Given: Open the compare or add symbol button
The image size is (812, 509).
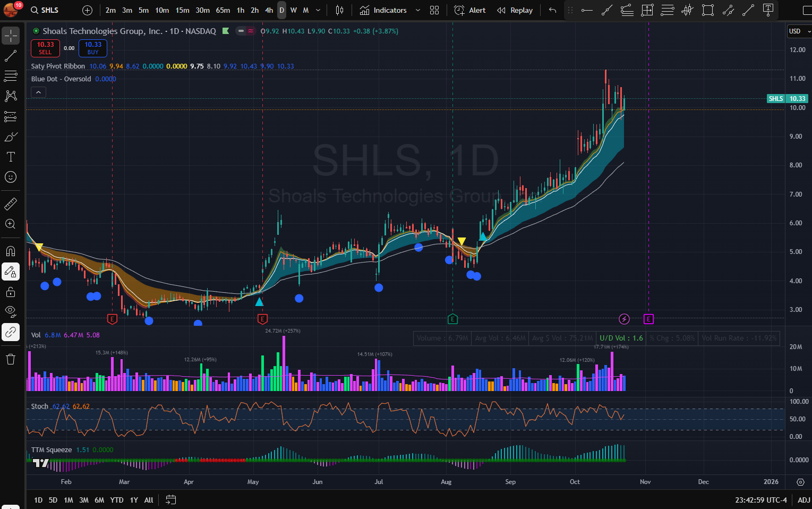Looking at the screenshot, I should tap(88, 10).
